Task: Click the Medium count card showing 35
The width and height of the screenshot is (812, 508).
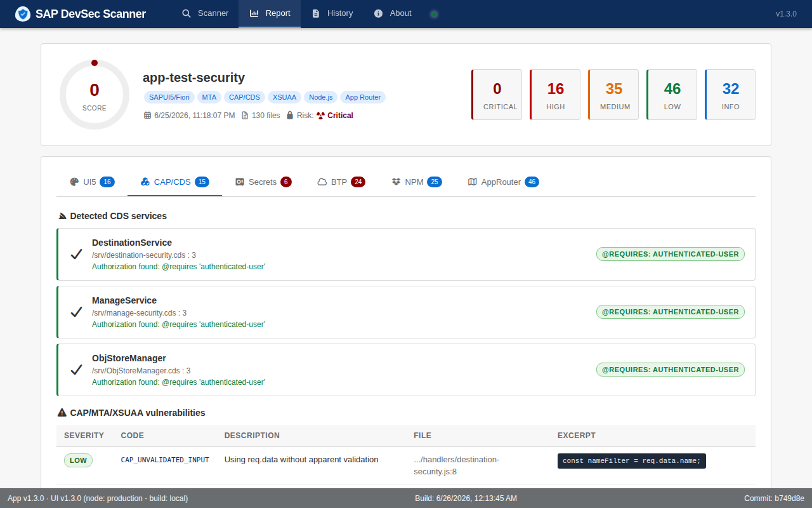Action: pos(613,95)
